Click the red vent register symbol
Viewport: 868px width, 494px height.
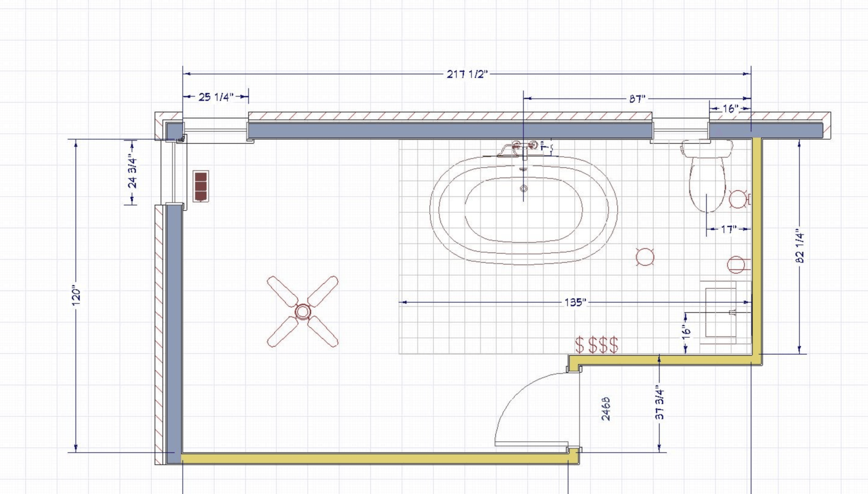pyautogui.click(x=201, y=186)
